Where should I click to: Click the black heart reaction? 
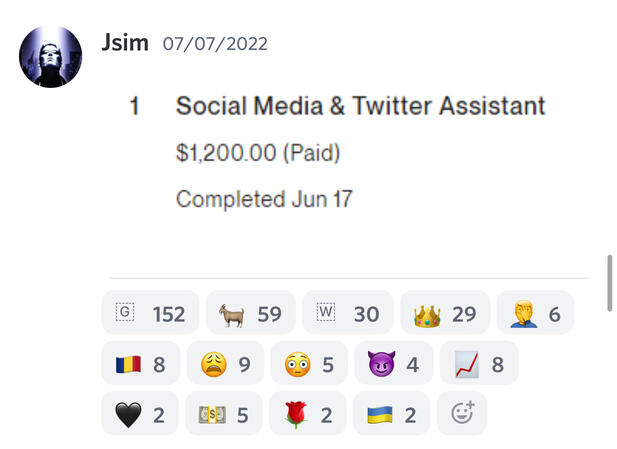(140, 413)
